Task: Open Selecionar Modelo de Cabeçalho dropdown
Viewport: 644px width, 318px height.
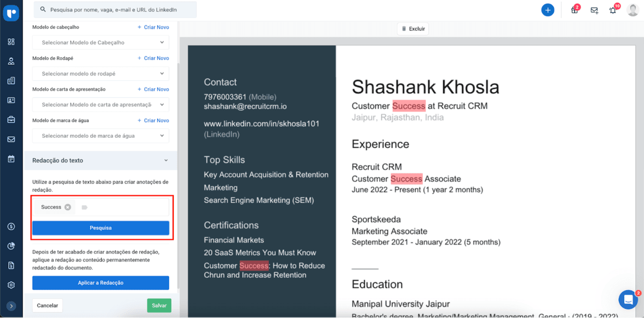Action: [x=100, y=43]
